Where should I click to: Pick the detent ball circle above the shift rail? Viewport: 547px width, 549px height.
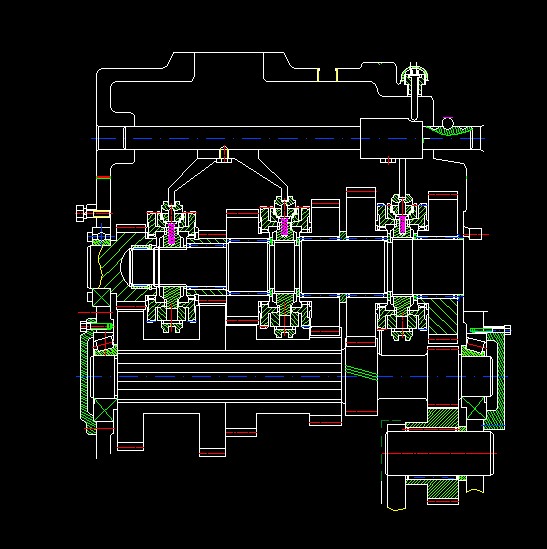448,123
